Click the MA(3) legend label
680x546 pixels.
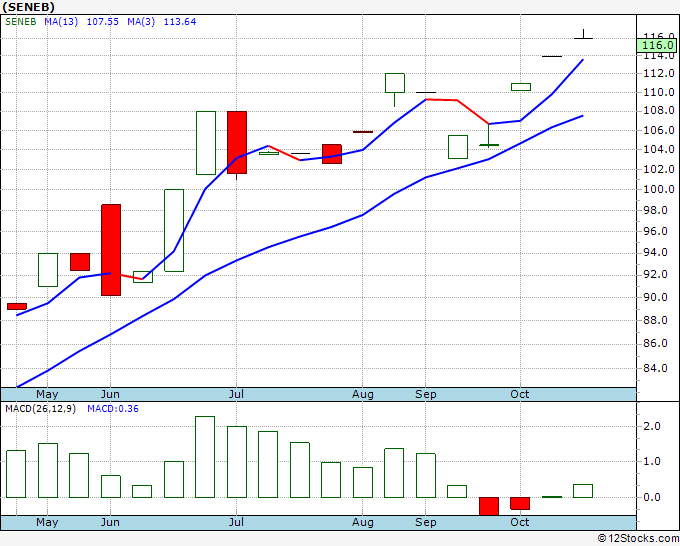[141, 22]
